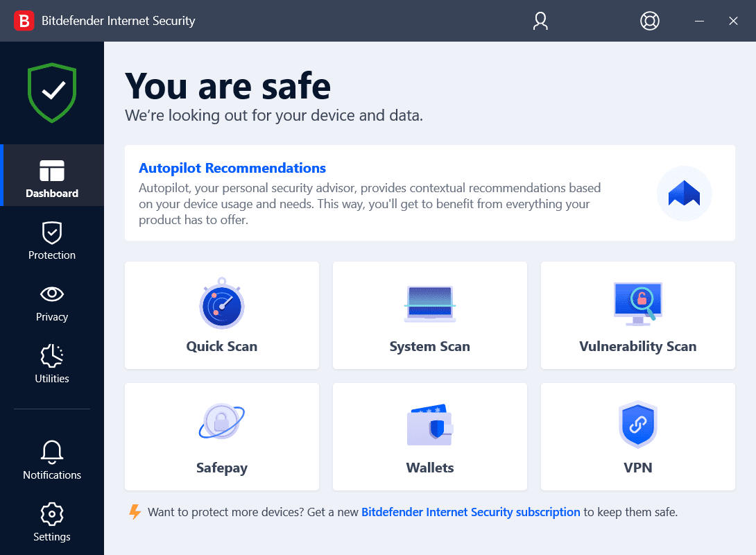
Task: Open the Utilities section
Action: point(52,364)
